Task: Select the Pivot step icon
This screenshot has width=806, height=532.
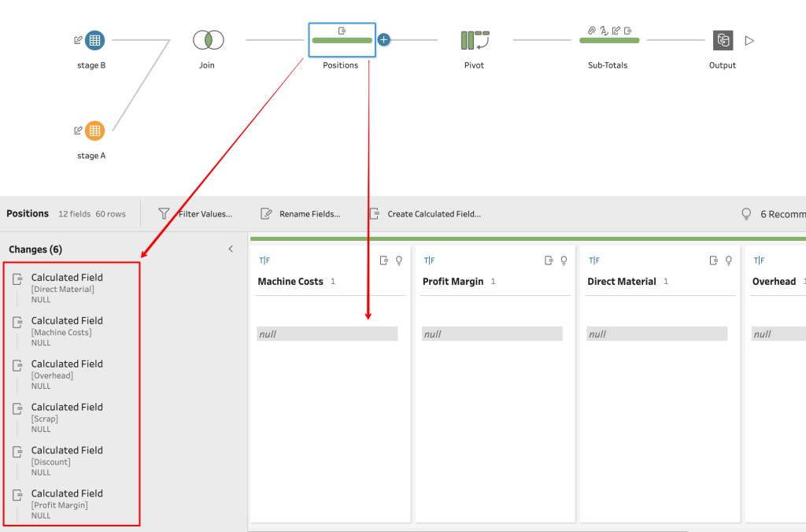Action: click(475, 39)
